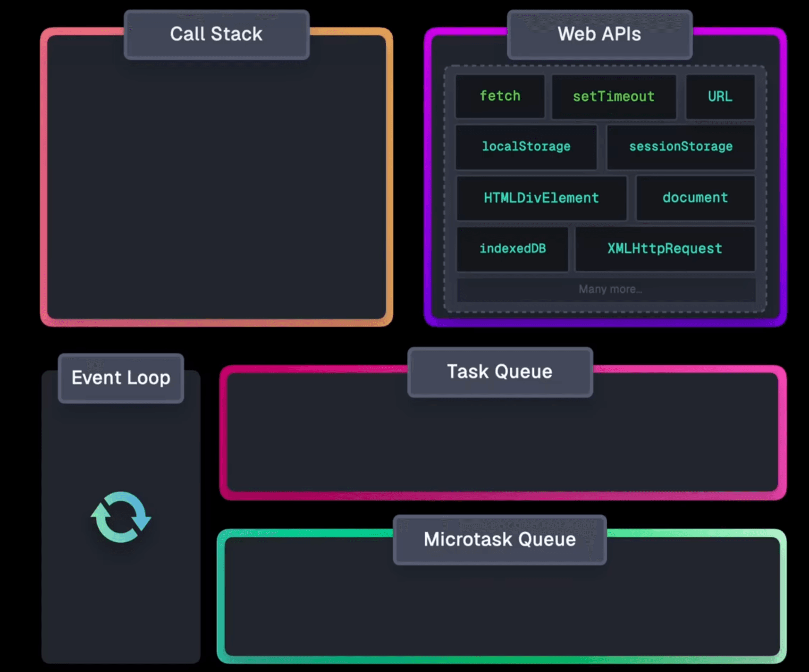Select the Task Queue header label

500,372
